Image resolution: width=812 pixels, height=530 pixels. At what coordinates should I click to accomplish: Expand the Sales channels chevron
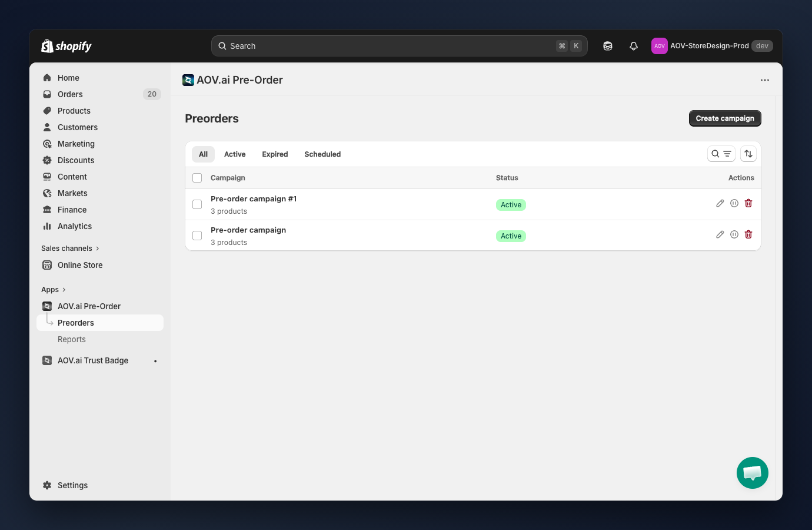pyautogui.click(x=98, y=249)
